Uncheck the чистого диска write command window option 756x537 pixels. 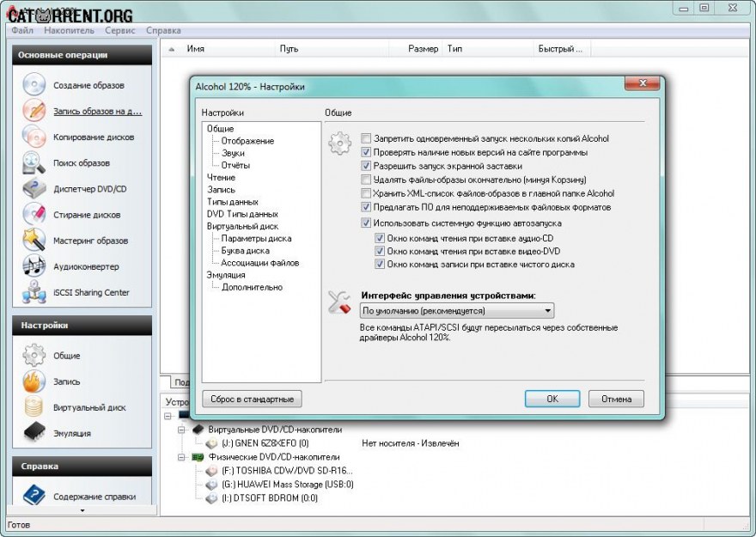(380, 264)
